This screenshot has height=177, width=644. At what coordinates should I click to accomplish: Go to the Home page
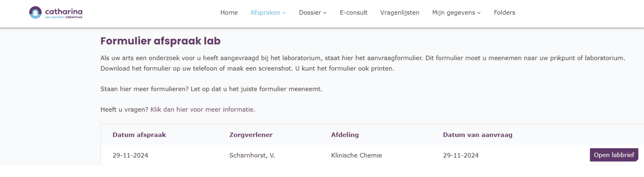[229, 13]
